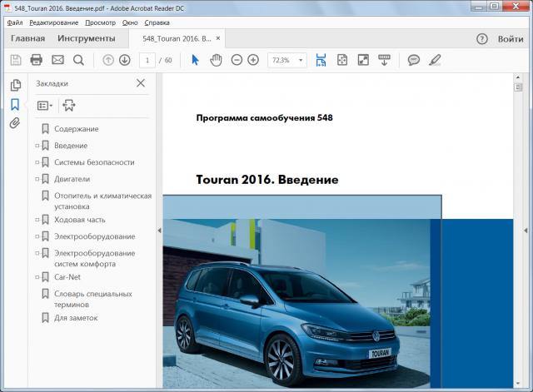The width and height of the screenshot is (533, 392).
Task: Click heading Программа самообучения 548
Action: [265, 118]
